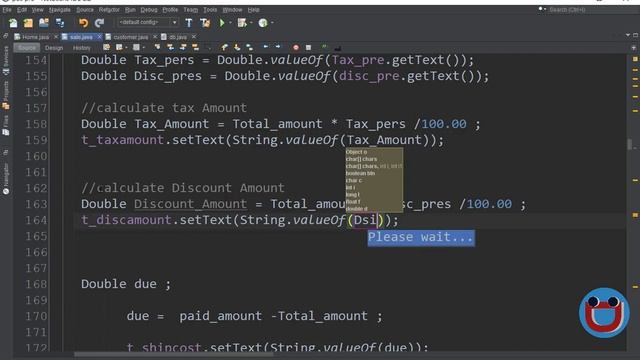Open the default config dropdown
The image size is (640, 360).
point(148,22)
